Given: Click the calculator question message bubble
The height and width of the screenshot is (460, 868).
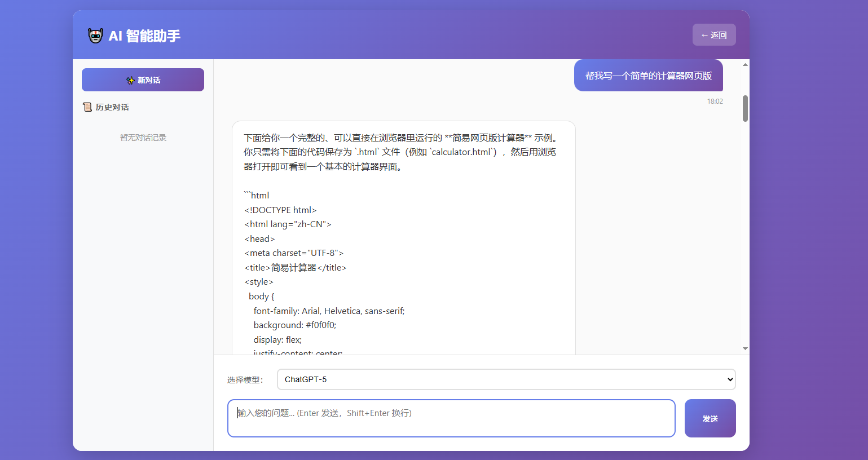Looking at the screenshot, I should [648, 75].
